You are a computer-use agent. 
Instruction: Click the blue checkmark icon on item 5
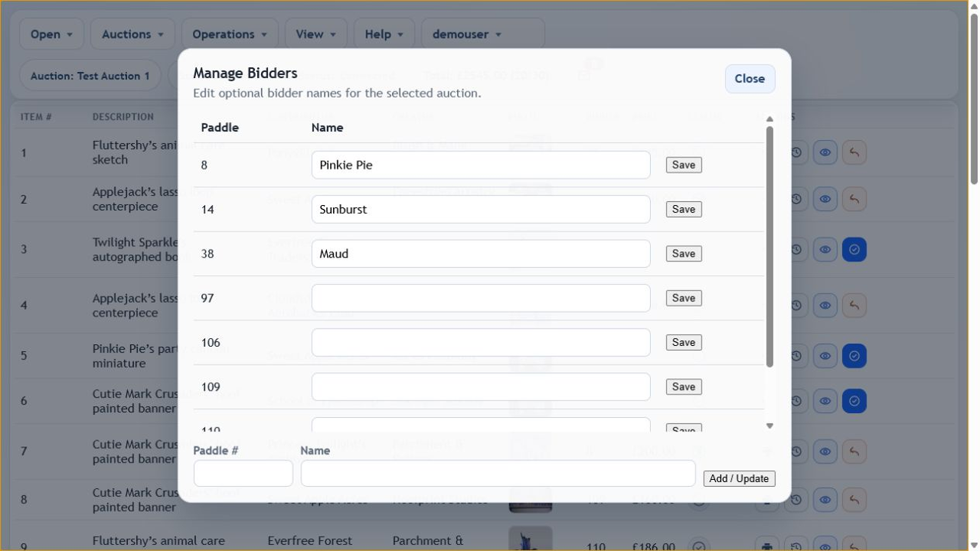(854, 356)
